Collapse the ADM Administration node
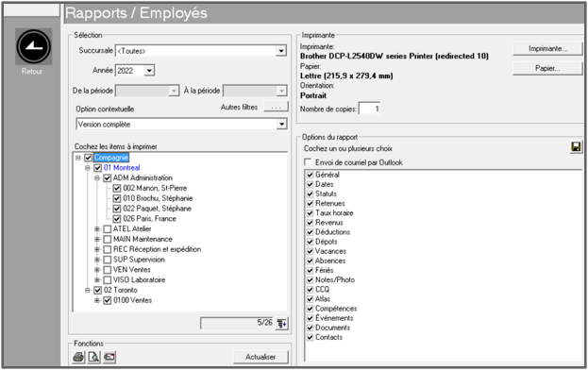588x370 pixels. click(97, 178)
